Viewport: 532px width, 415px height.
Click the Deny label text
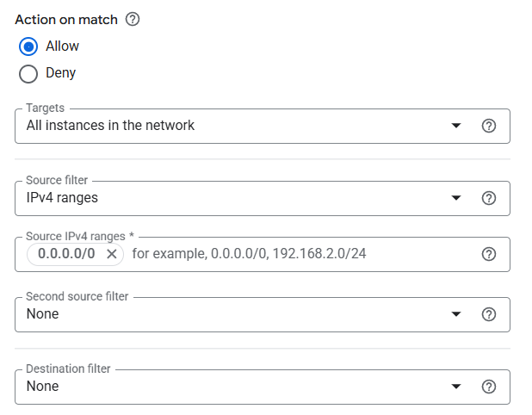(60, 73)
